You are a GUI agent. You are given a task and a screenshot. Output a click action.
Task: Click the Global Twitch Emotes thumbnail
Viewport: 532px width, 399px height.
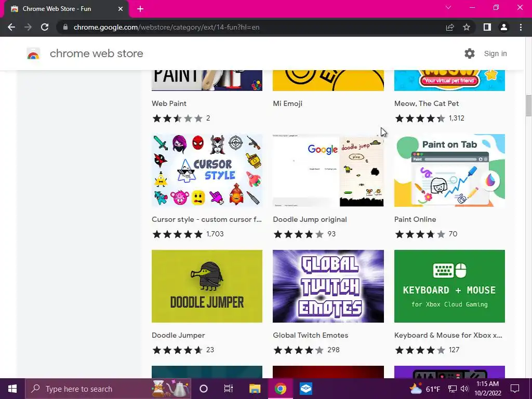click(x=328, y=286)
